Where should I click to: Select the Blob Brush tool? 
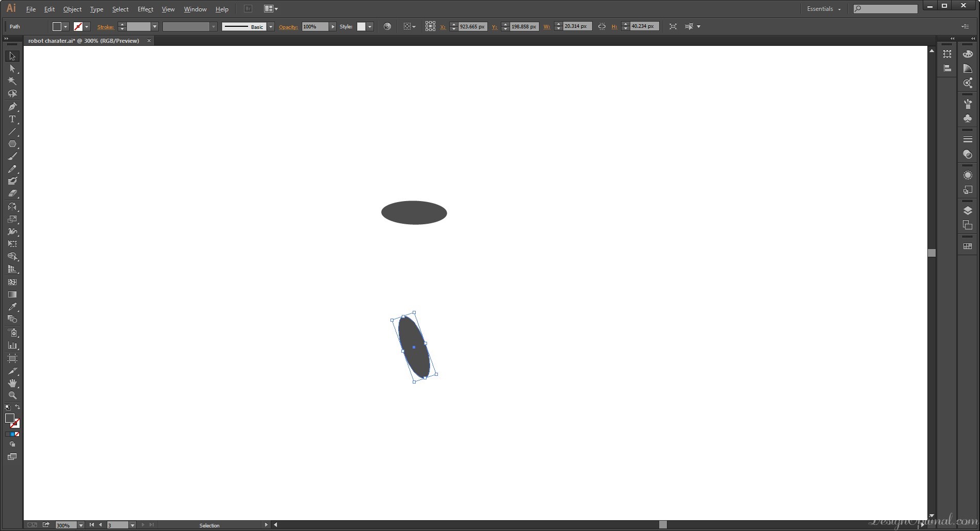pos(12,181)
